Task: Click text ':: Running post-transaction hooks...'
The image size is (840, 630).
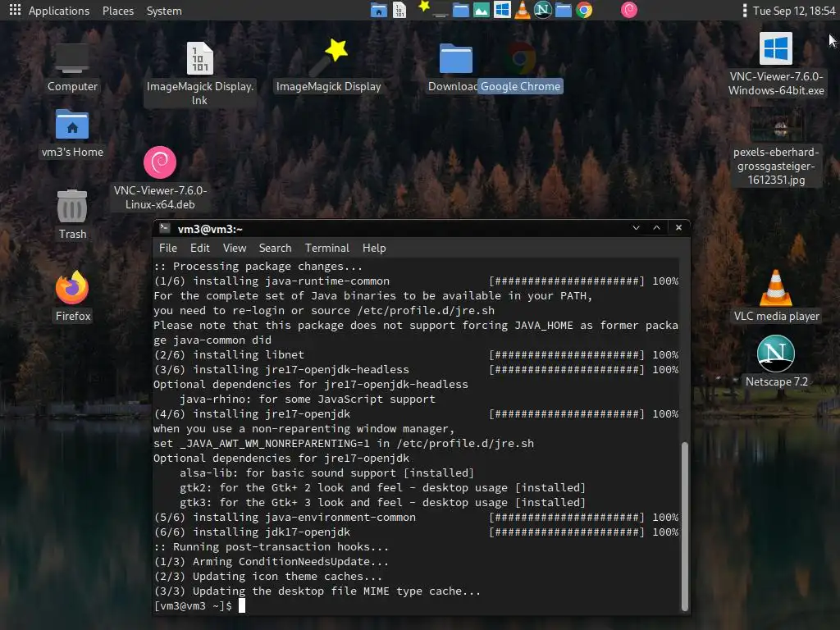Action: pyautogui.click(x=271, y=547)
